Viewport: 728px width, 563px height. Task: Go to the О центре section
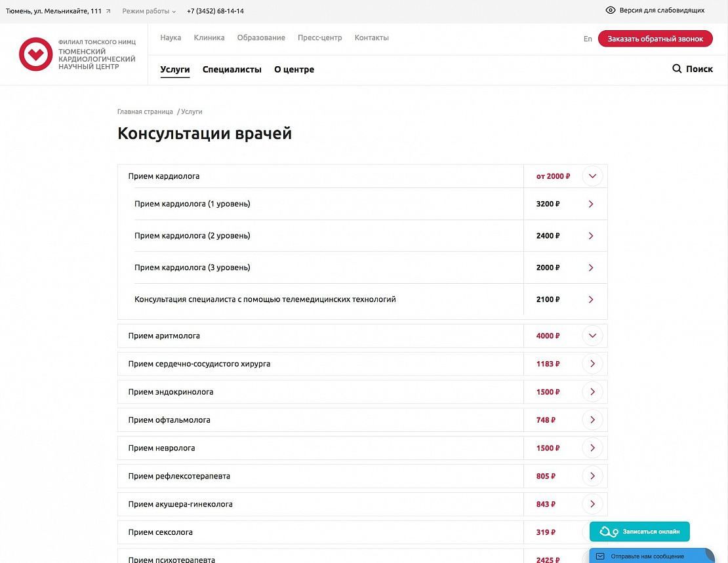tap(294, 69)
